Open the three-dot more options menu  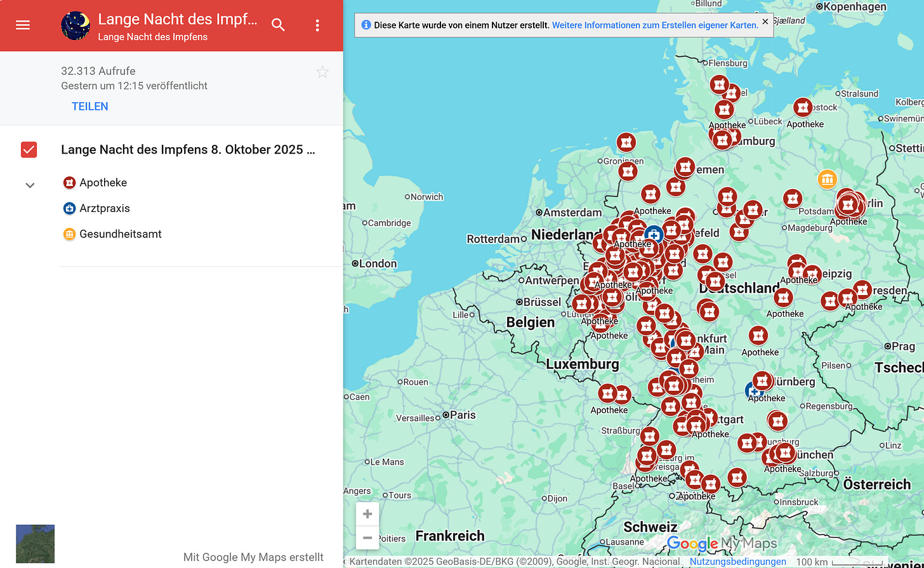[317, 25]
